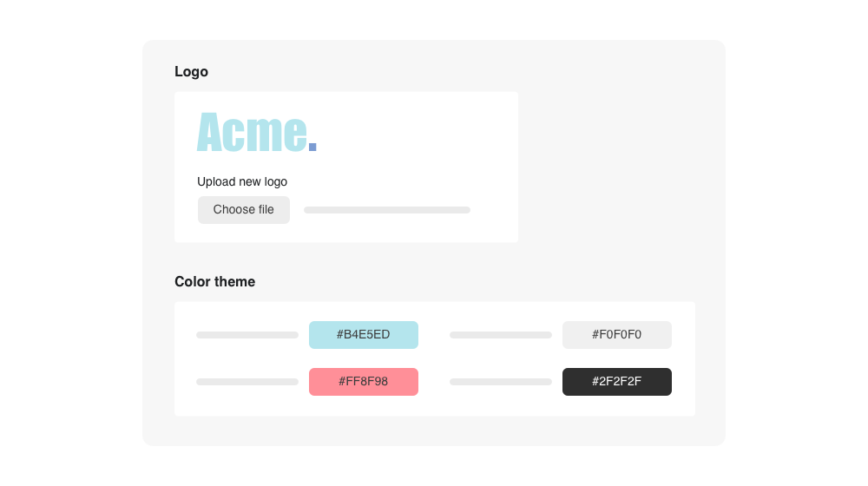This screenshot has width=868, height=486.
Task: Click the label bar left of #F0F0F0
Action: point(501,335)
